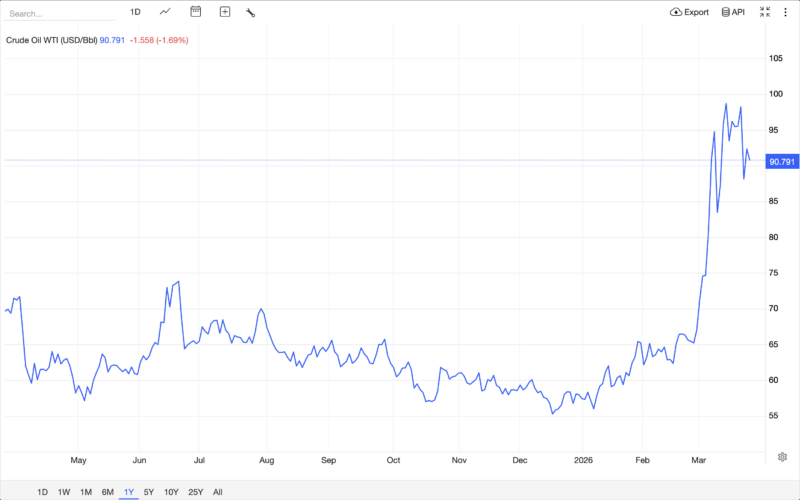Click the Export cloud button
Image resolution: width=800 pixels, height=500 pixels.
[689, 12]
